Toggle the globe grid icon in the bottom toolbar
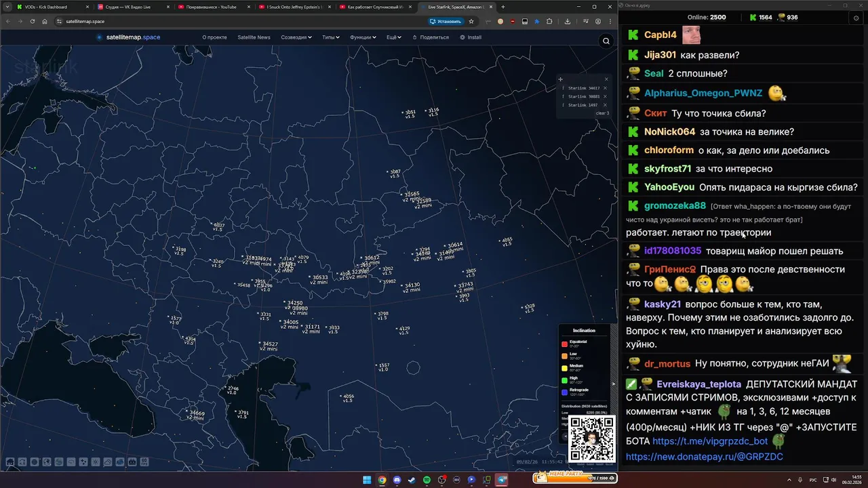The width and height of the screenshot is (868, 488). click(35, 462)
